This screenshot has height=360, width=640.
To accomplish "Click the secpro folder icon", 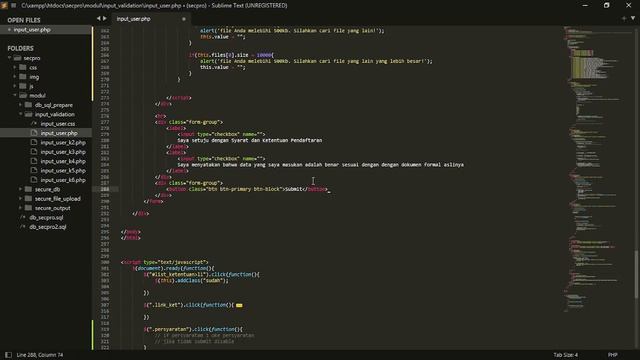I will coord(17,58).
